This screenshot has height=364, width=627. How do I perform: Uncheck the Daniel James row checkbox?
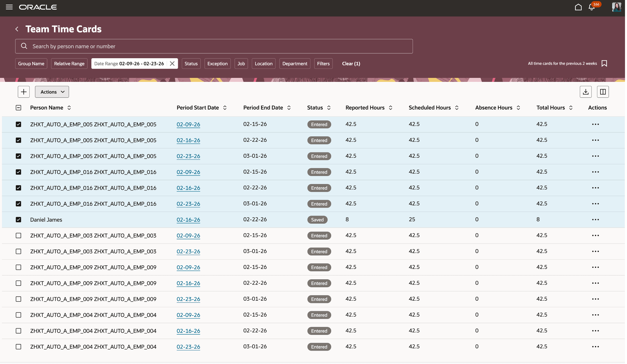tap(18, 219)
